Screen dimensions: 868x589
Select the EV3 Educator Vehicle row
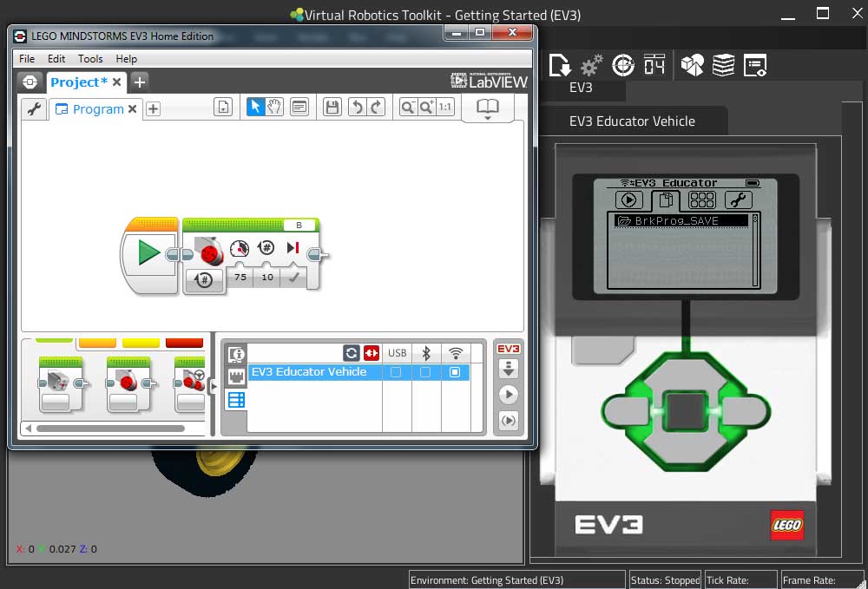click(x=358, y=372)
